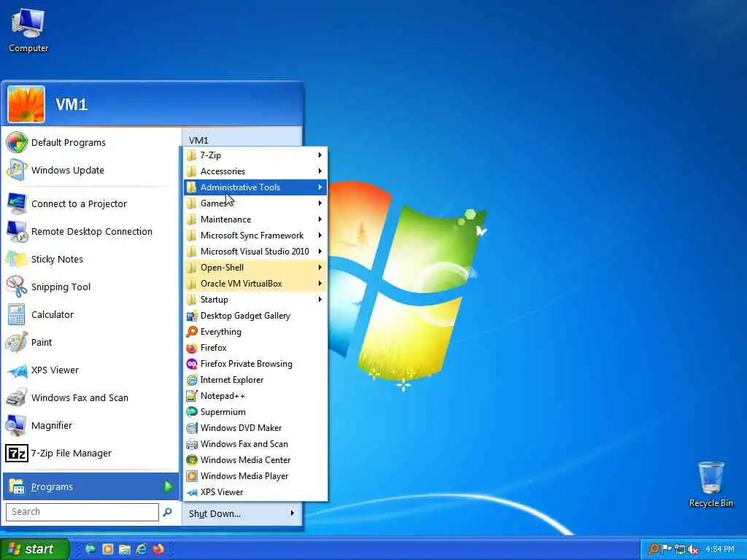The image size is (747, 560).
Task: Open XPS Viewer in left pane
Action: [x=90, y=370]
